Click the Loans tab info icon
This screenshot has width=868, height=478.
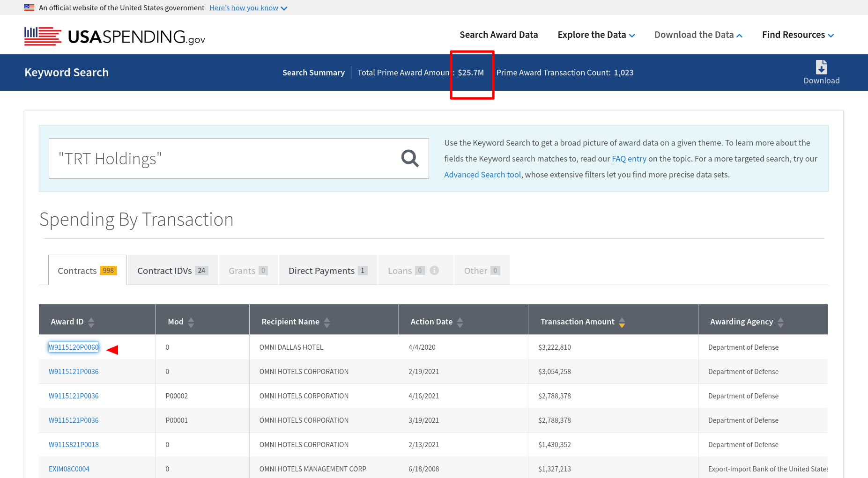pyautogui.click(x=434, y=270)
